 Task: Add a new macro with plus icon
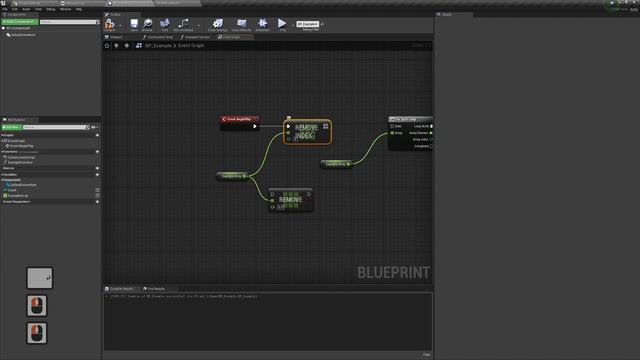tap(97, 168)
